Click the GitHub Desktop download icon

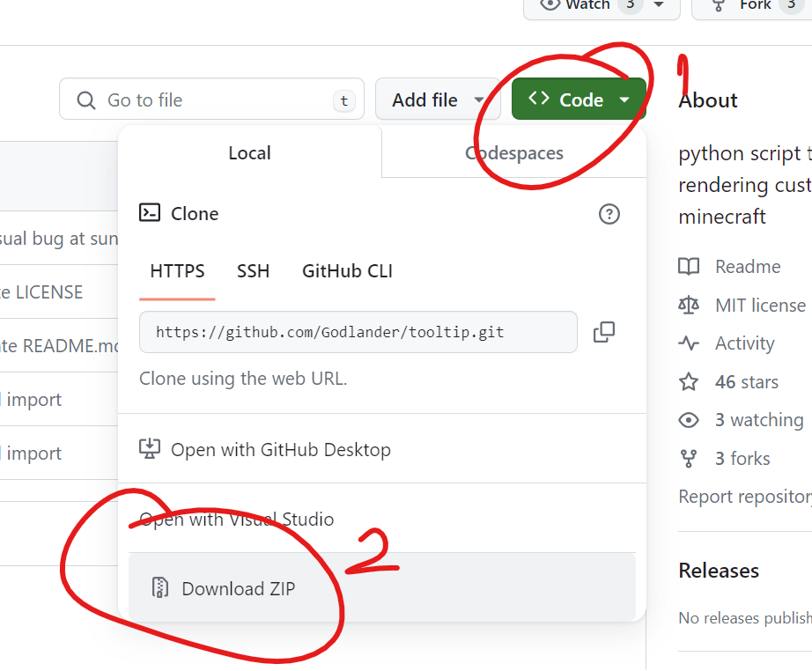pyautogui.click(x=150, y=449)
